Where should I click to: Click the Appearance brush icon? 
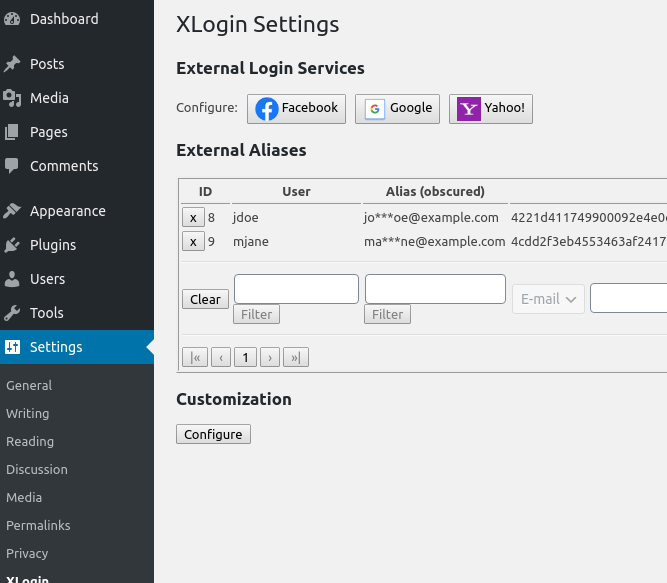point(12,211)
